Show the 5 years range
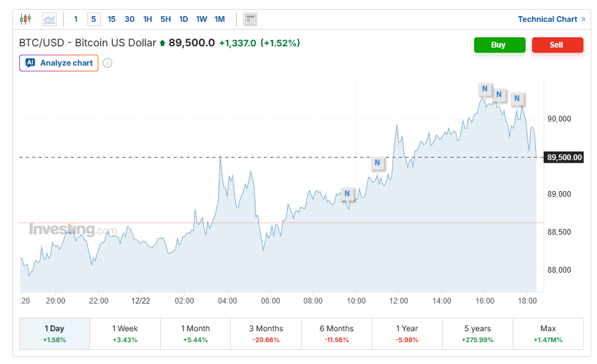Image resolution: width=597 pixels, height=364 pixels. coord(477,333)
